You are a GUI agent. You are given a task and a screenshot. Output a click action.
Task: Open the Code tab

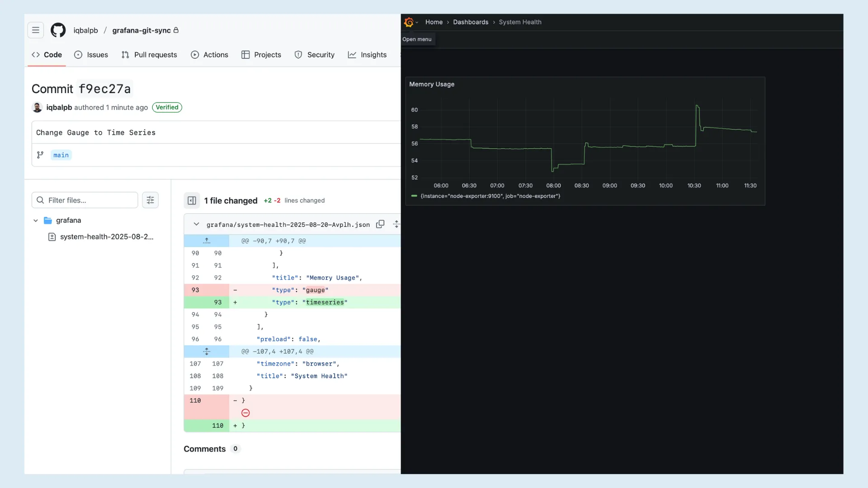pos(47,55)
